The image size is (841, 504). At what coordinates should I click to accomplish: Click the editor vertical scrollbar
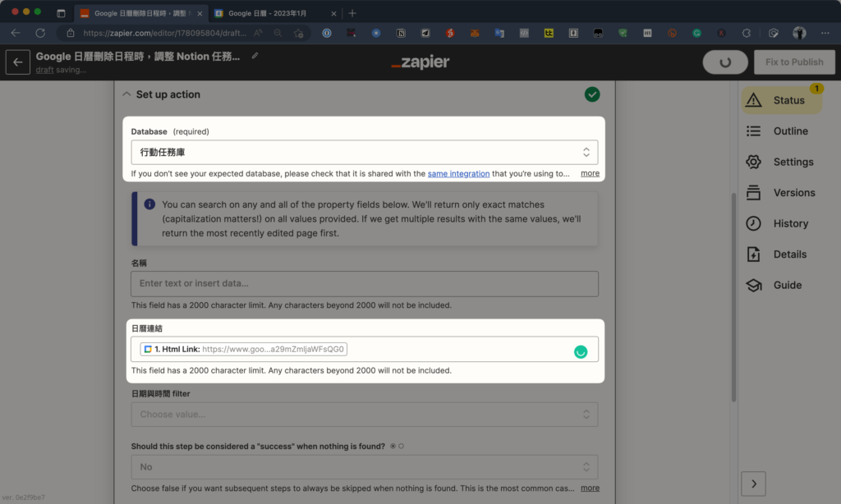(x=733, y=298)
